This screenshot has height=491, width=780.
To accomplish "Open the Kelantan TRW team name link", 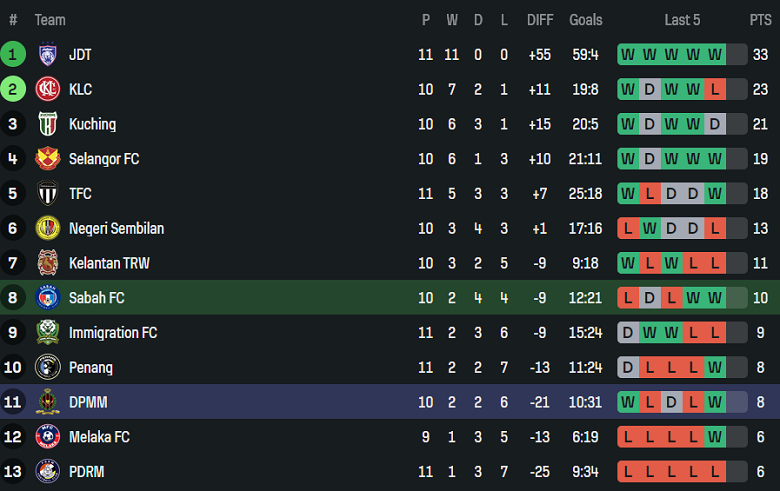I will 108,263.
